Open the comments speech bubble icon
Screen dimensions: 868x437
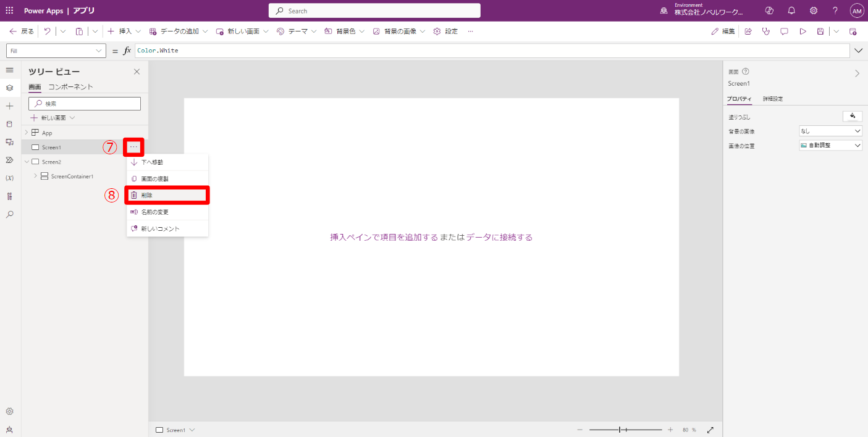pos(785,31)
